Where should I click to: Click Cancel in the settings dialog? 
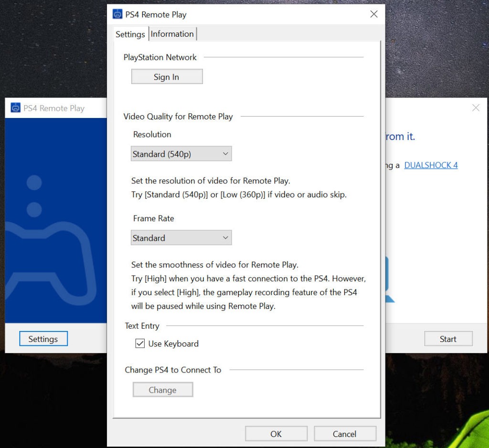[x=345, y=434]
